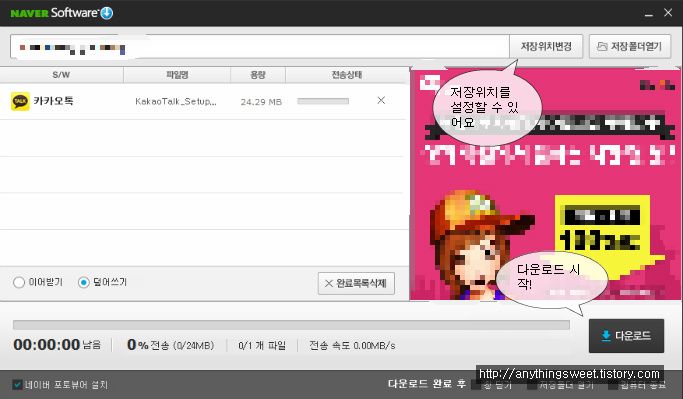Click the 용량 column header
The width and height of the screenshot is (683, 399).
[x=258, y=75]
